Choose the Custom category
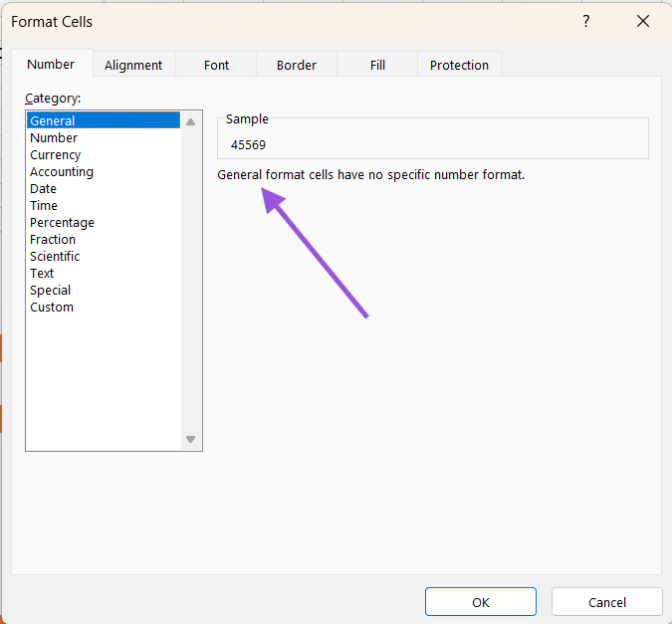672x624 pixels. click(x=104, y=307)
